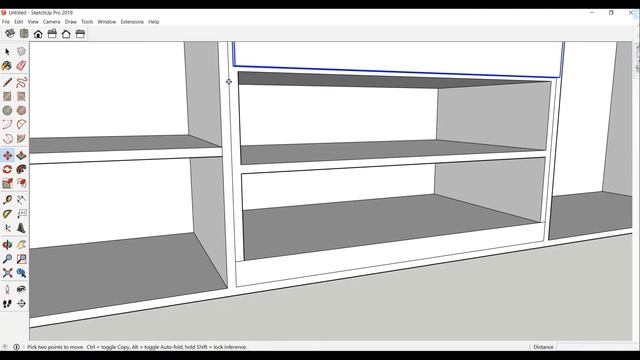Click the SketchUp logo in title bar
Viewport: 640px width, 360px height.
[x=4, y=13]
